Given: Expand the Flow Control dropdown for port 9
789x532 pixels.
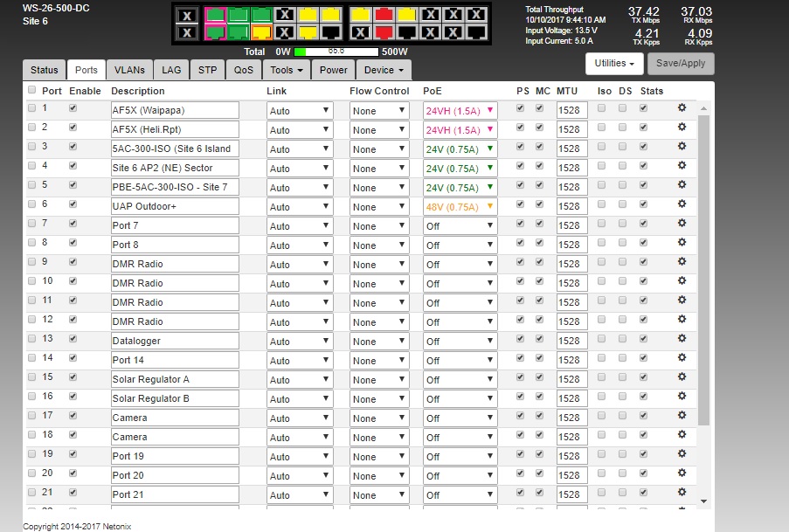Looking at the screenshot, I should [379, 265].
